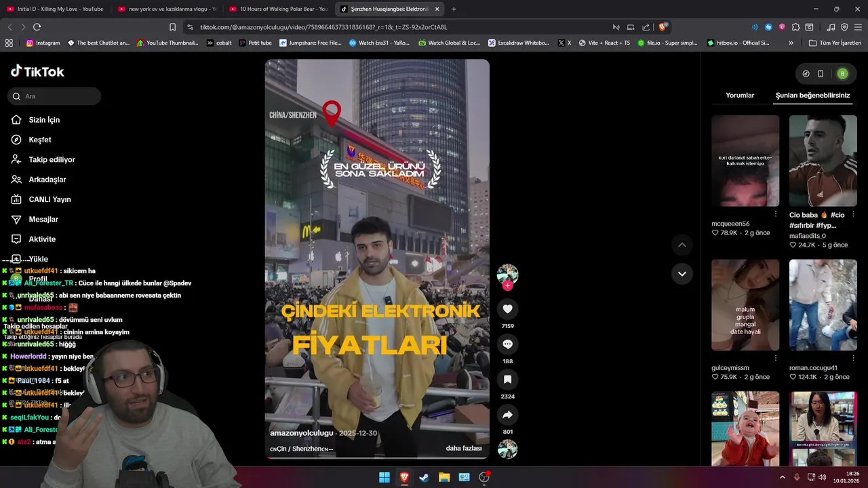Open Brave Shields lion icon
Viewport: 868px width, 488px height.
click(663, 27)
